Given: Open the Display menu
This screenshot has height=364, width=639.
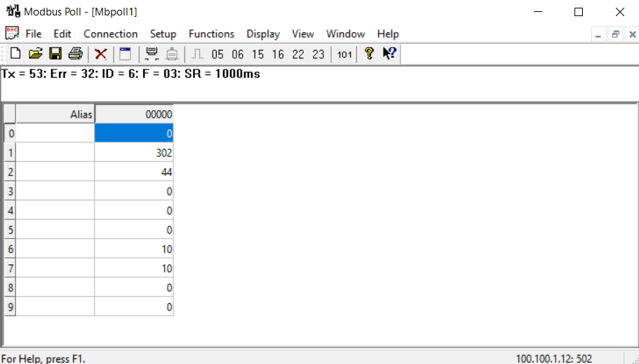Looking at the screenshot, I should point(263,34).
